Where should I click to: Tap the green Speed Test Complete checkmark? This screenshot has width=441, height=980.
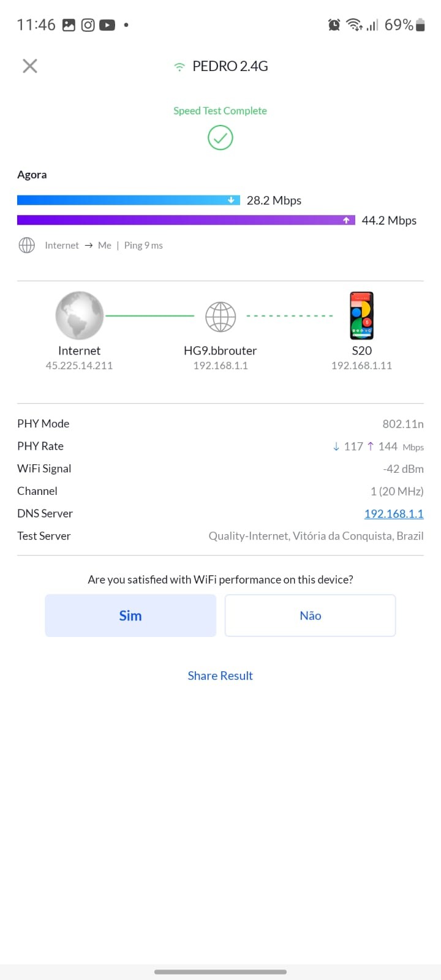(x=221, y=138)
